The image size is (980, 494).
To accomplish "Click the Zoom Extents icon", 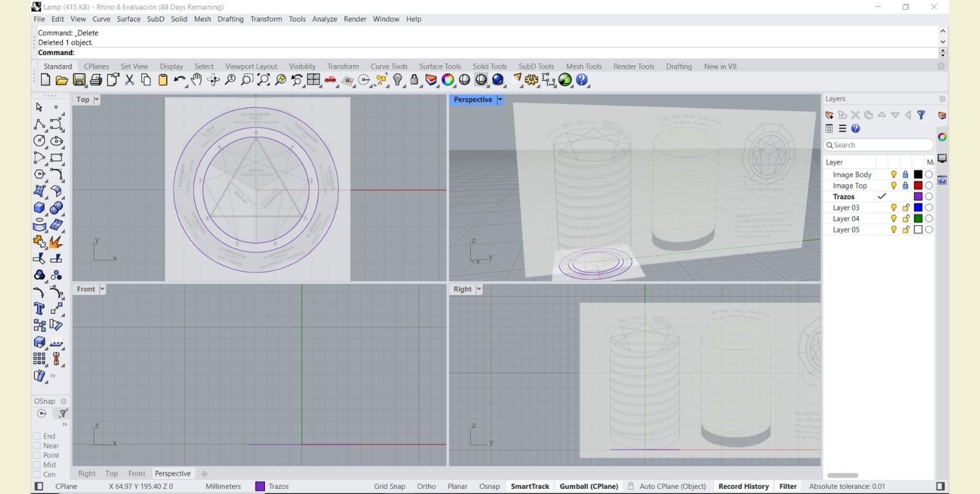I will [264, 80].
